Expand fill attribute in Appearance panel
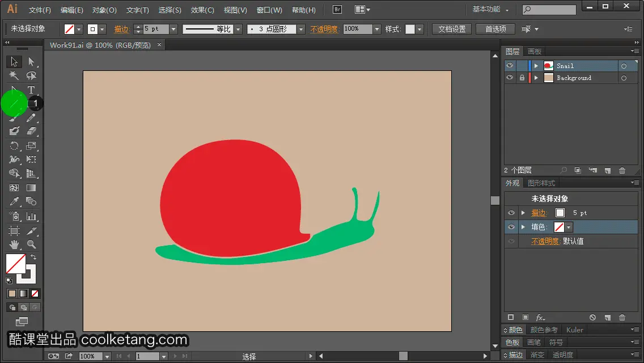This screenshot has height=363, width=644. pos(523,227)
